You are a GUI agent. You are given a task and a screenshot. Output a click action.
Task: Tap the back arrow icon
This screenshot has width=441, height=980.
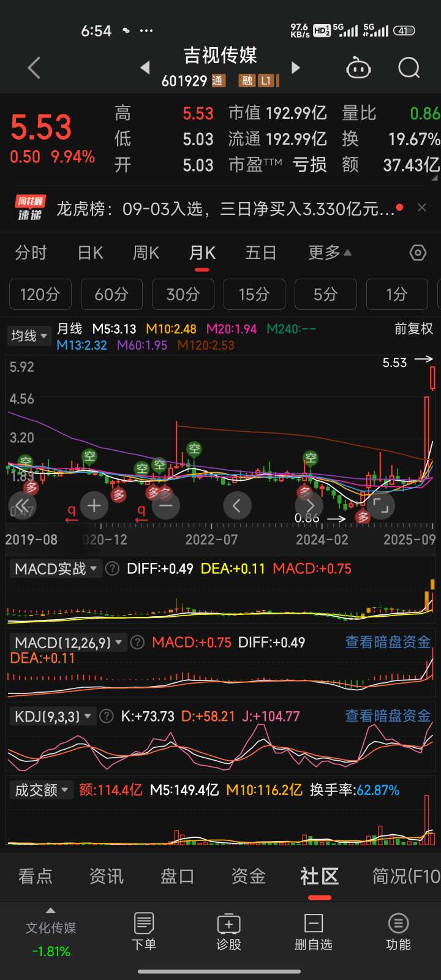point(34,67)
